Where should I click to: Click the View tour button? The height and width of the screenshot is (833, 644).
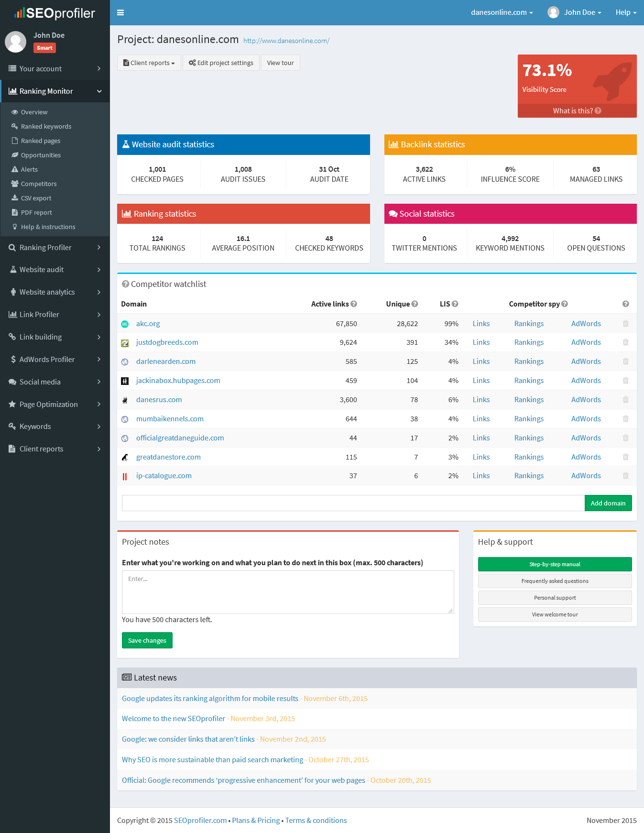tap(281, 63)
